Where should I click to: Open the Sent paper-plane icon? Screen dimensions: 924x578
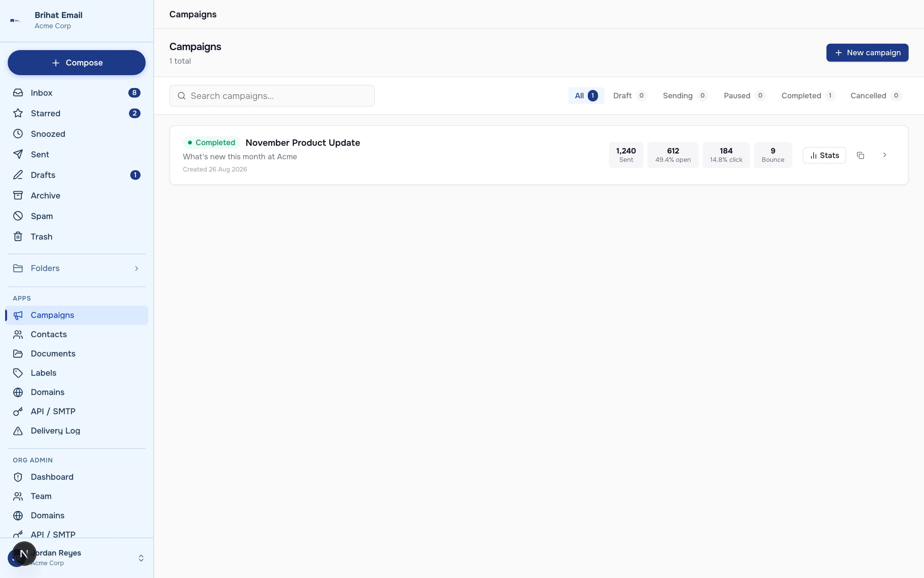point(18,154)
